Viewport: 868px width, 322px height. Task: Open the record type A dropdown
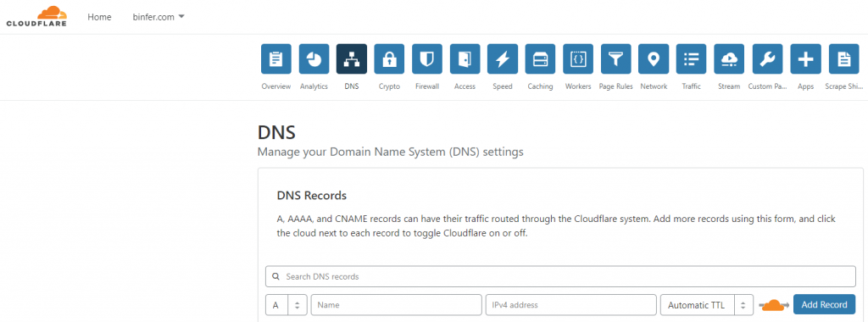tap(287, 305)
